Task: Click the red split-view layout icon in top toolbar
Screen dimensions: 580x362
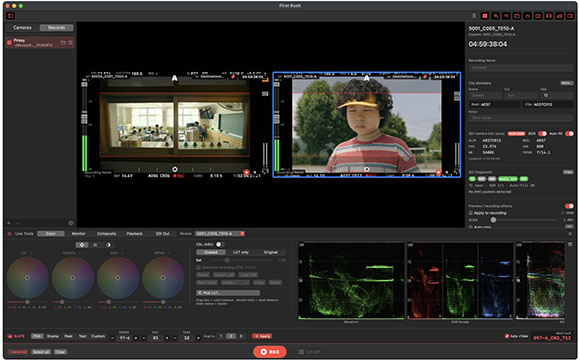Action: (x=485, y=16)
